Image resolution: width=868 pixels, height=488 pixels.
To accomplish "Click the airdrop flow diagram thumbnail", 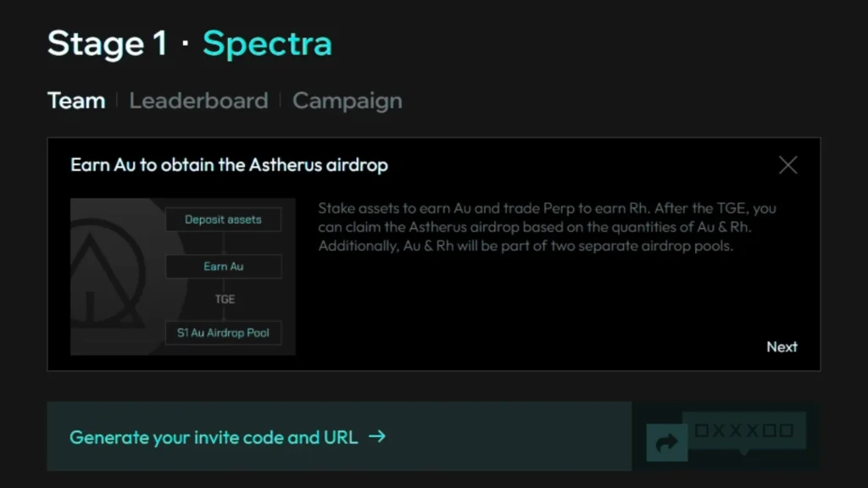I will [x=183, y=277].
